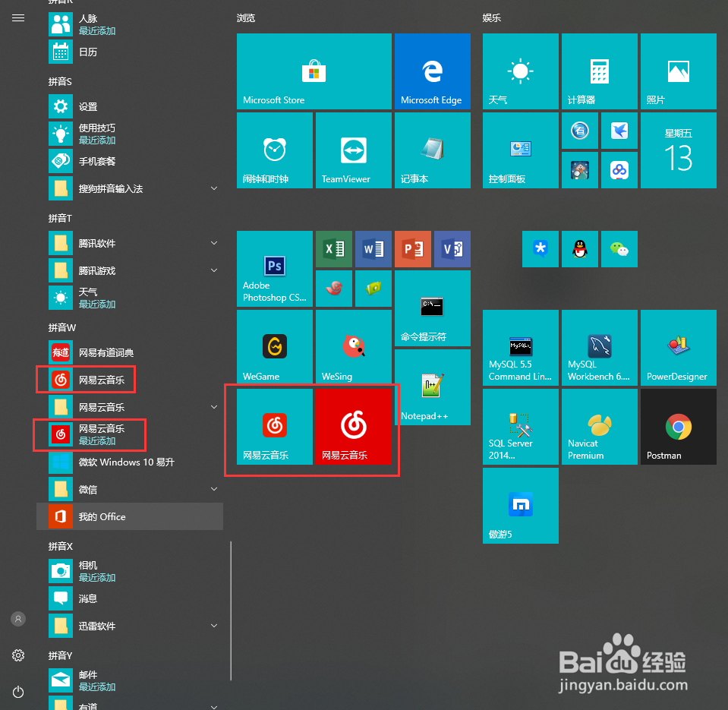Screen dimensions: 728x710
Task: Launch the Postman tile
Action: [679, 426]
